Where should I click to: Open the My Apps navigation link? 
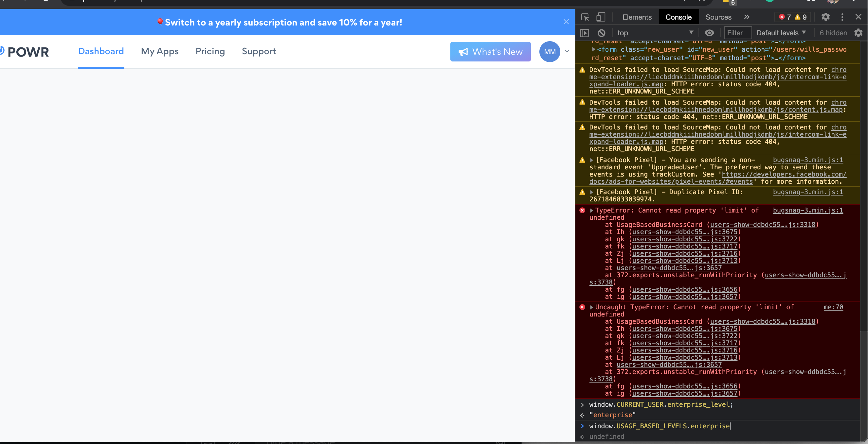point(160,52)
